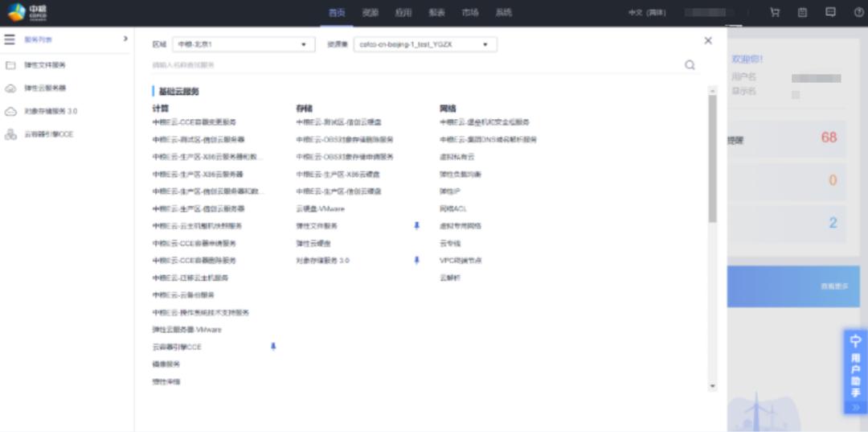This screenshot has height=432, width=868.
Task: Open 镜像服务 under the 计算 column
Action: pyautogui.click(x=166, y=364)
